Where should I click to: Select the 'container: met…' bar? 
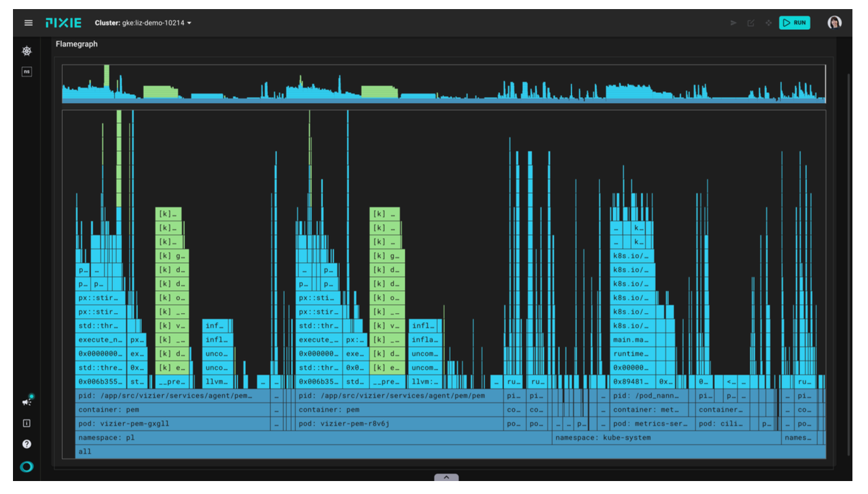tap(652, 410)
